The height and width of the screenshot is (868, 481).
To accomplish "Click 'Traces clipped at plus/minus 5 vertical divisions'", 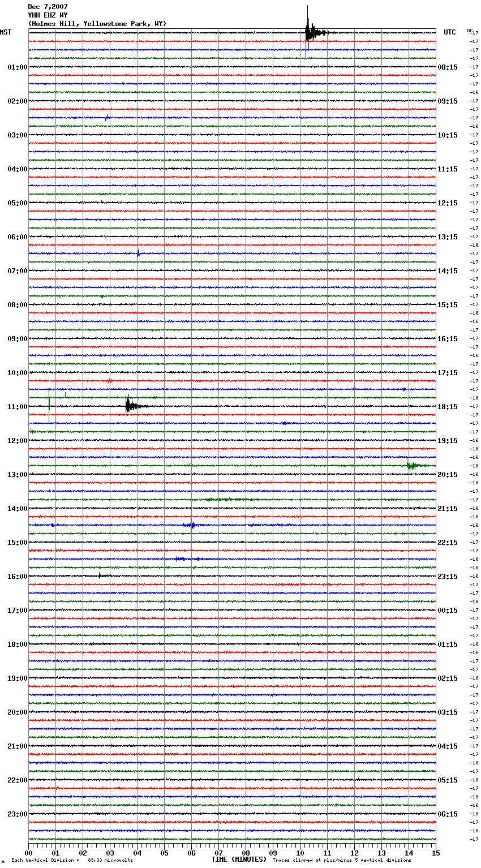I will [342, 860].
